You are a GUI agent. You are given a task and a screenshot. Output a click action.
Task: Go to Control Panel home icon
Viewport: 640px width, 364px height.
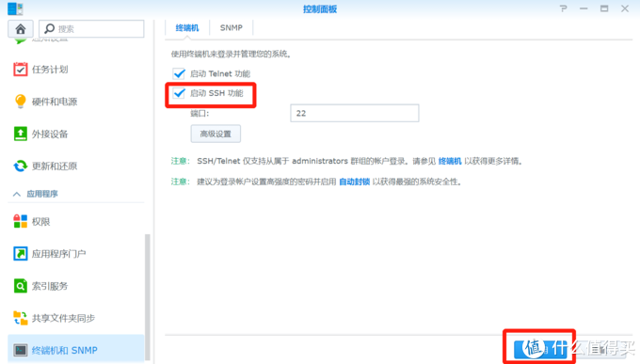click(x=21, y=29)
